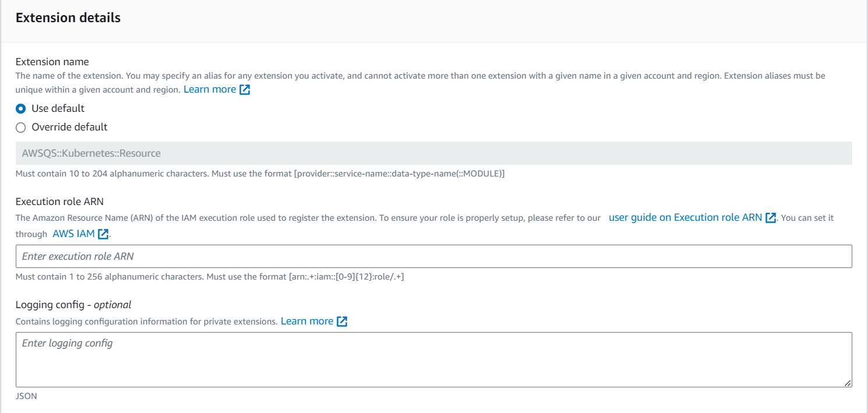The height and width of the screenshot is (413, 868).
Task: Click the Logging config optional label
Action: click(x=73, y=305)
